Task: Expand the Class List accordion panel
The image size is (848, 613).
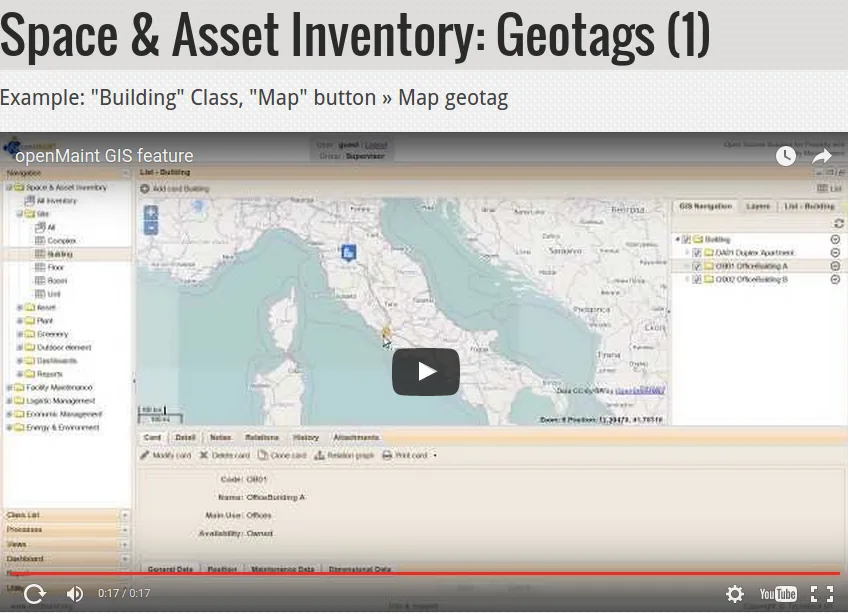Action: click(x=67, y=515)
